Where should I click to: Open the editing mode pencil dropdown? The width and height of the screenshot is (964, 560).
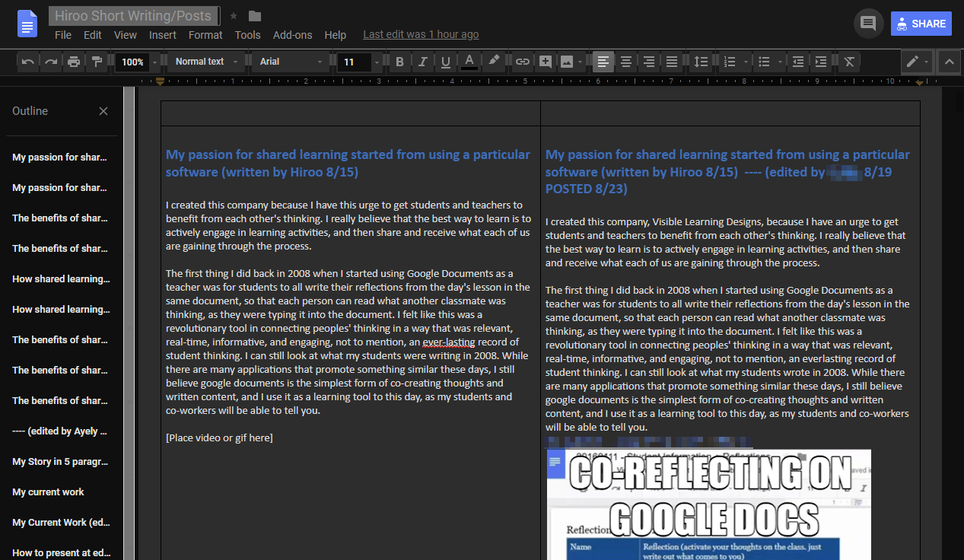coord(918,62)
